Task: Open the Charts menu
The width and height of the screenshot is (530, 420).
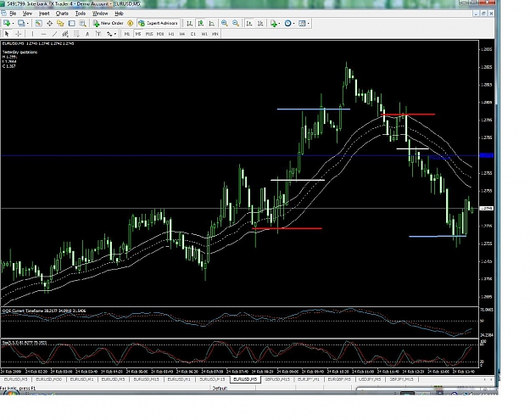Action: [x=62, y=14]
